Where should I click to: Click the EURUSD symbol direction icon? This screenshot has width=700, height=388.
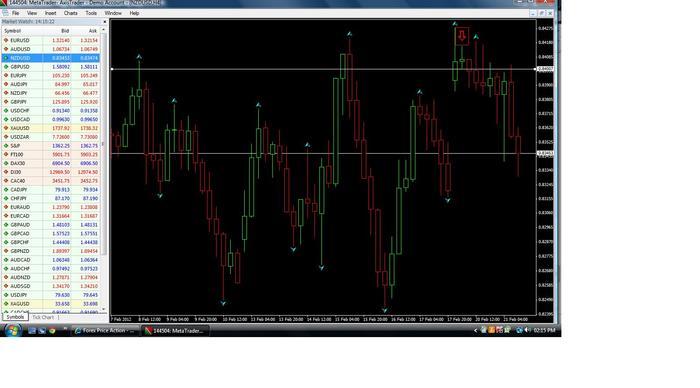click(x=6, y=40)
